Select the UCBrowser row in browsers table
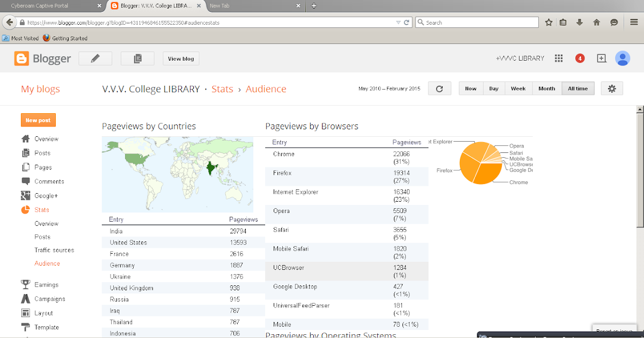Screen dimensions: 644x338 [x=347, y=271]
